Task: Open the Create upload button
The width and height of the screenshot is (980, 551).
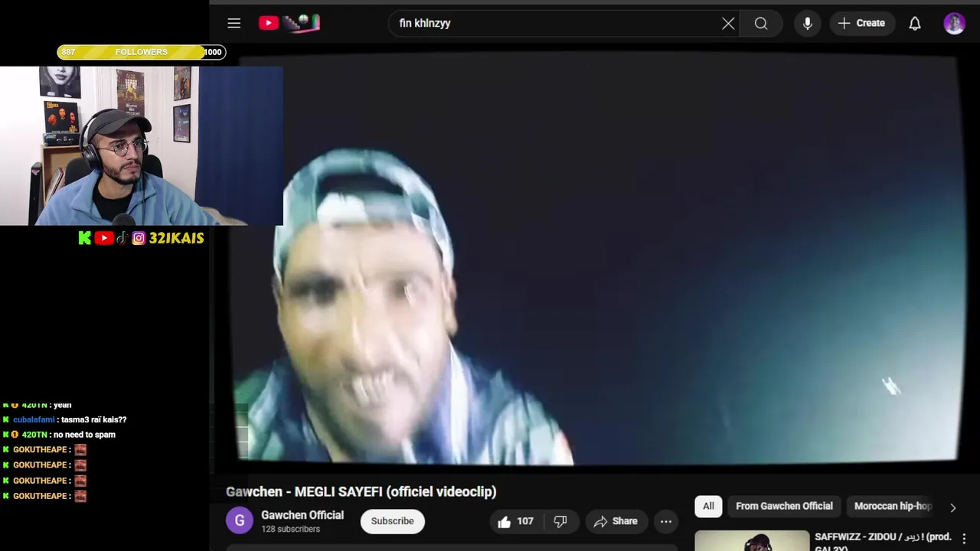Action: [x=861, y=23]
